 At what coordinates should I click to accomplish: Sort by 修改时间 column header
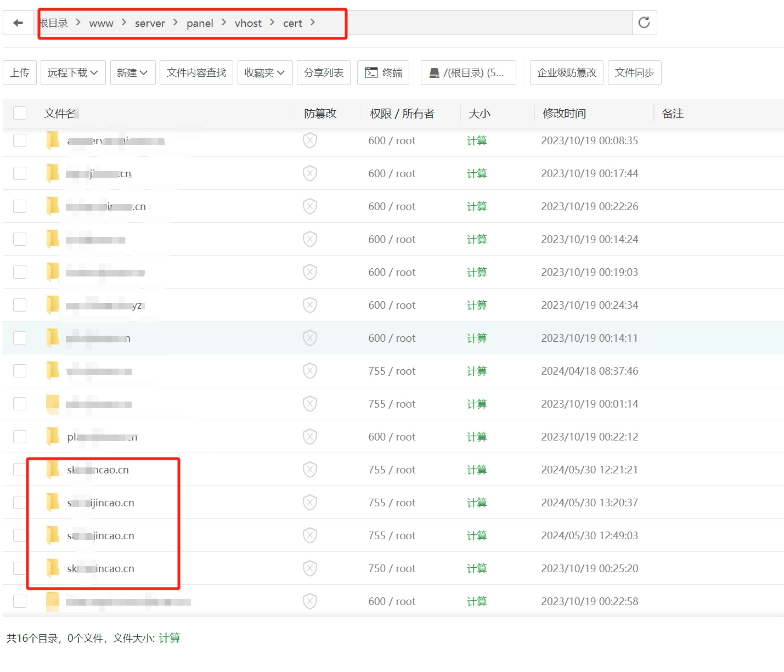[x=564, y=114]
